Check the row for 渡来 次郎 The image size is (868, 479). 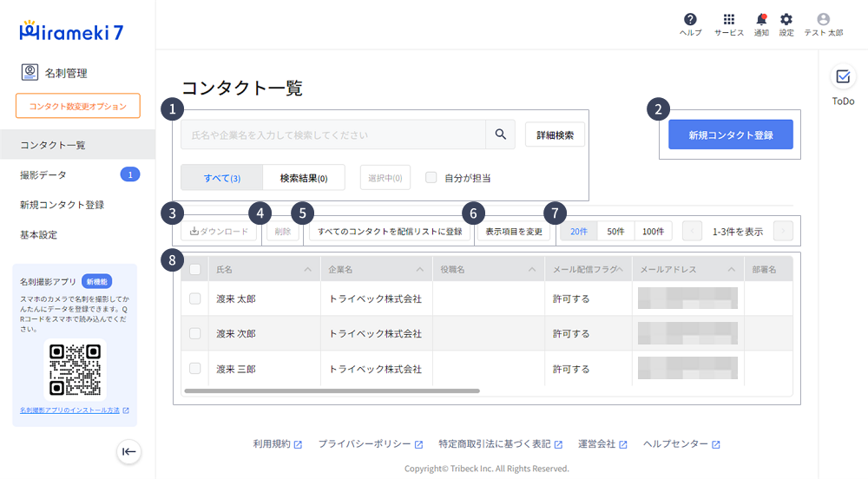click(x=194, y=333)
